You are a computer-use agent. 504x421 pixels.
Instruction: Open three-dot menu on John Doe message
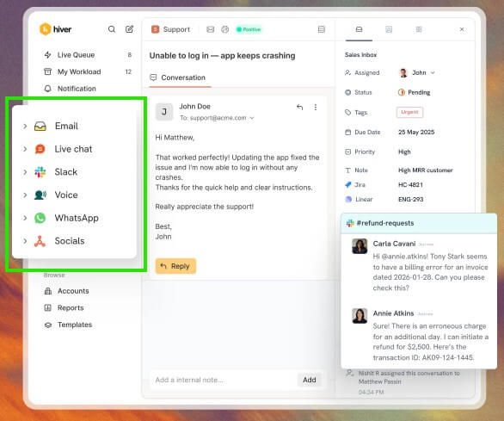click(x=316, y=107)
